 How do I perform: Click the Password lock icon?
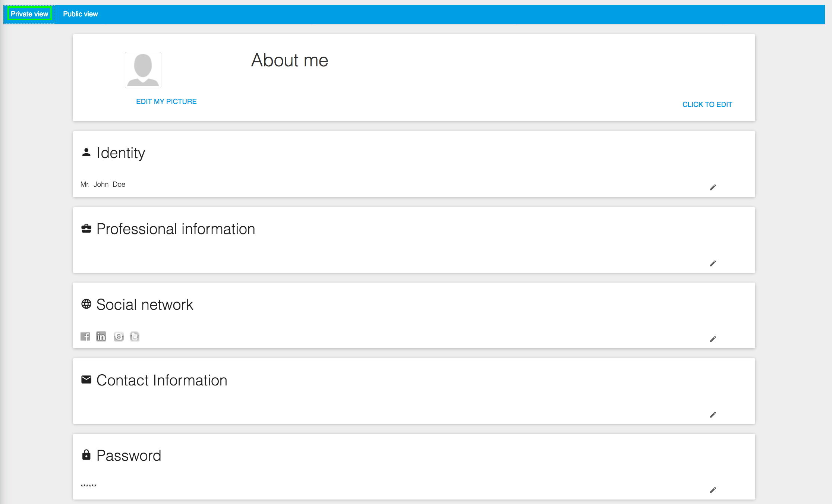(x=86, y=455)
